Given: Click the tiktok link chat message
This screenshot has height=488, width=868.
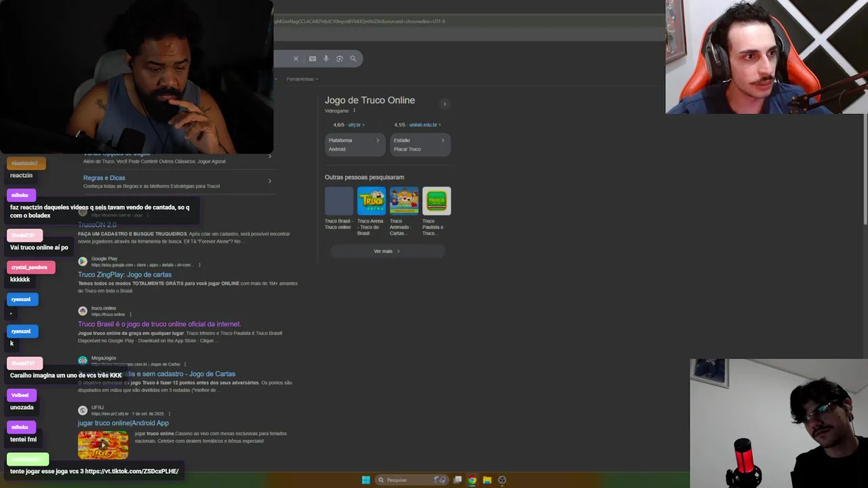Looking at the screenshot, I should coord(94,471).
